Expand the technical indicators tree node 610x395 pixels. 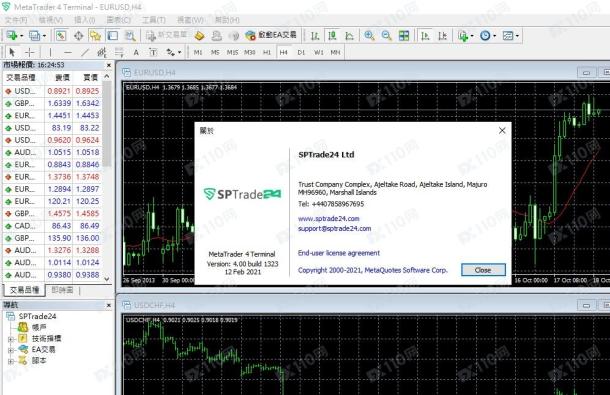[11, 339]
